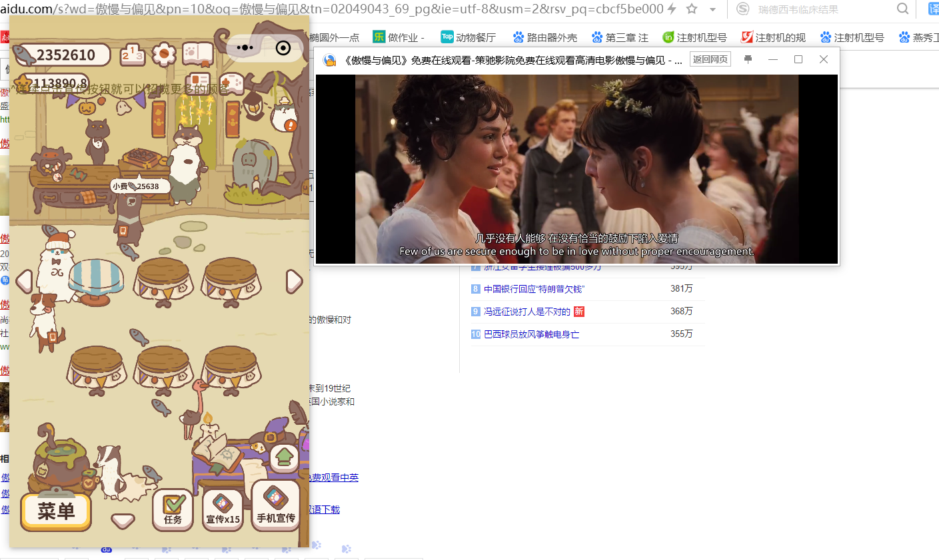Focus the 瑞德西韦临床结果 search input field
The image size is (939, 560).
(824, 9)
